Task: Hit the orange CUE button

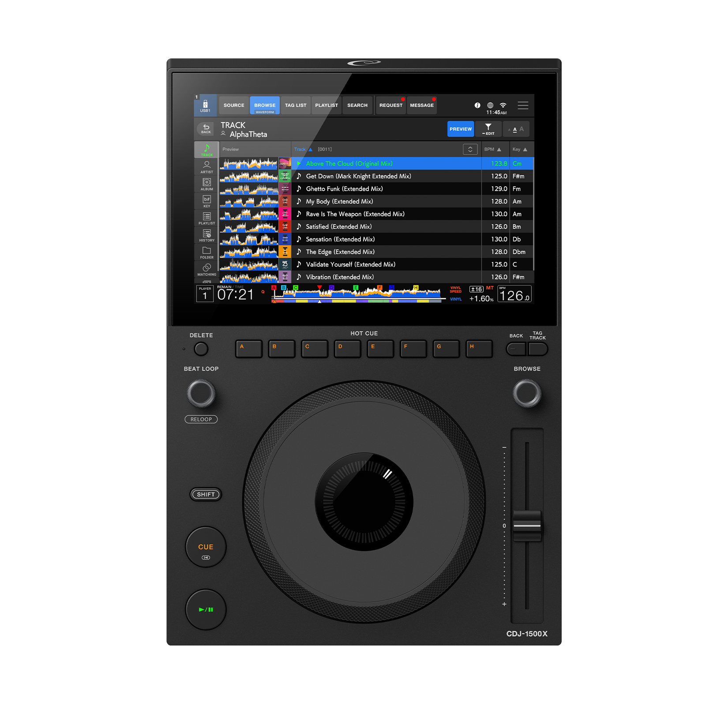Action: pyautogui.click(x=206, y=547)
